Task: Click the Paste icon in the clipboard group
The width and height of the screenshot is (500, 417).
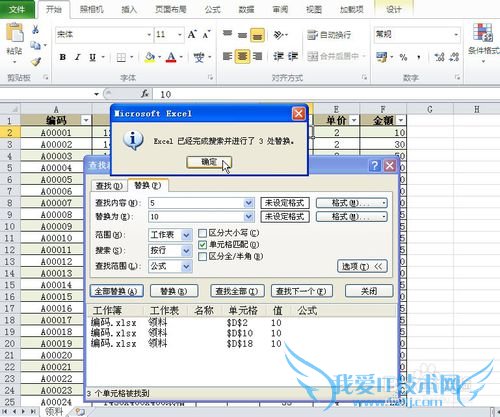Action: [x=15, y=33]
